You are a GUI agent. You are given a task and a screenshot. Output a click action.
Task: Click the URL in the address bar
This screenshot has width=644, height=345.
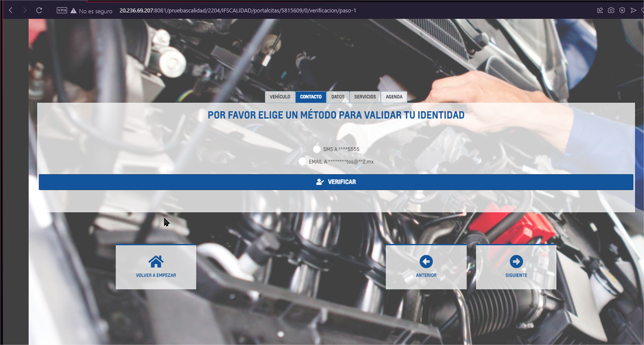pos(238,11)
